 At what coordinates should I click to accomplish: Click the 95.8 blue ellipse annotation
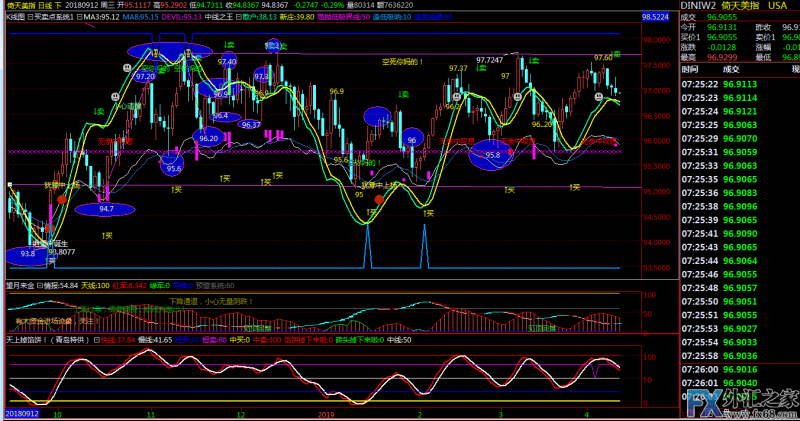click(491, 155)
